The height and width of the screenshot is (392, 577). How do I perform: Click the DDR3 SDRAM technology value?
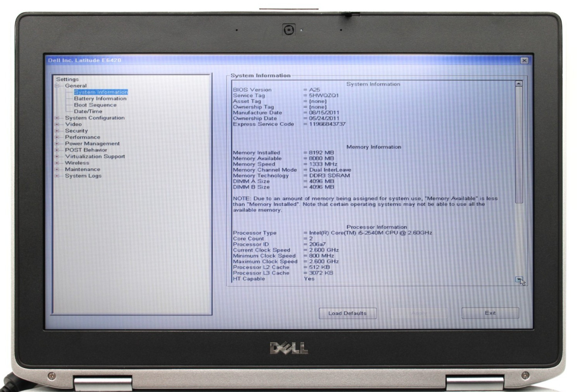coord(330,176)
